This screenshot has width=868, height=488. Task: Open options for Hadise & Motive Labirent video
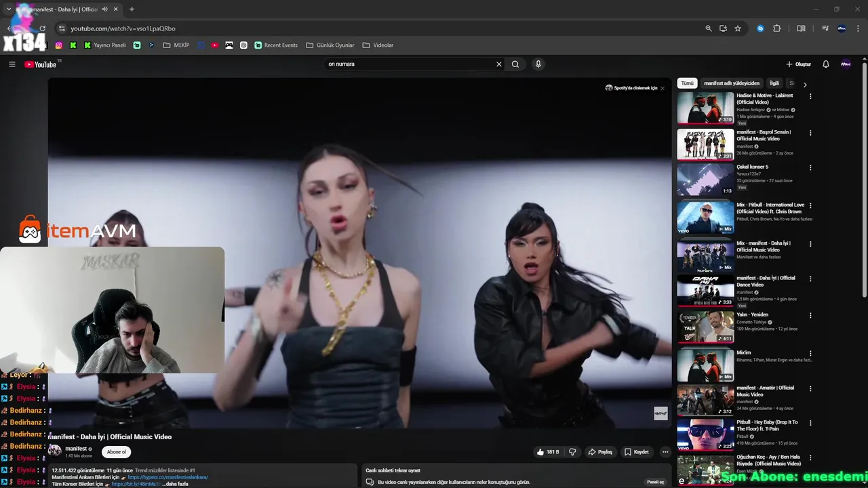tap(810, 96)
